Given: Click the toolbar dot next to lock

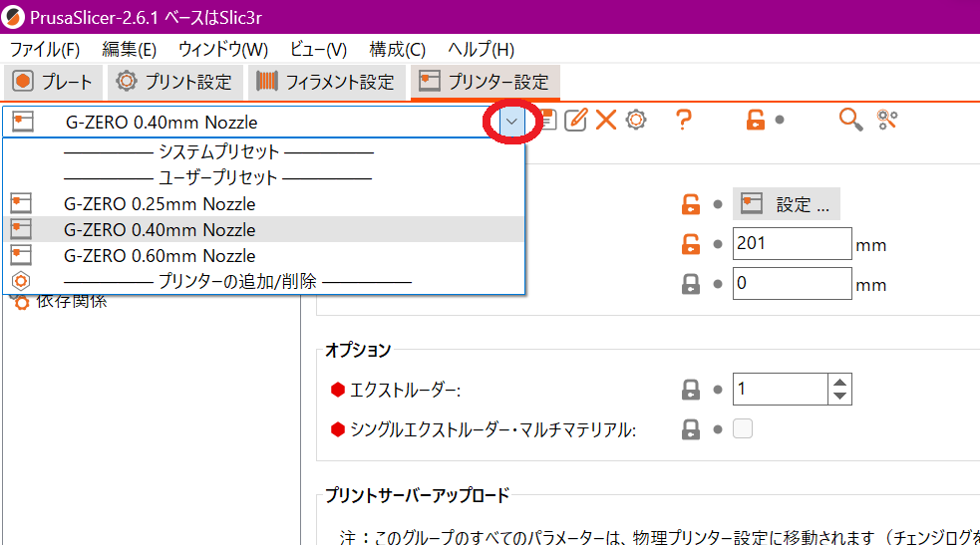Looking at the screenshot, I should (x=780, y=120).
